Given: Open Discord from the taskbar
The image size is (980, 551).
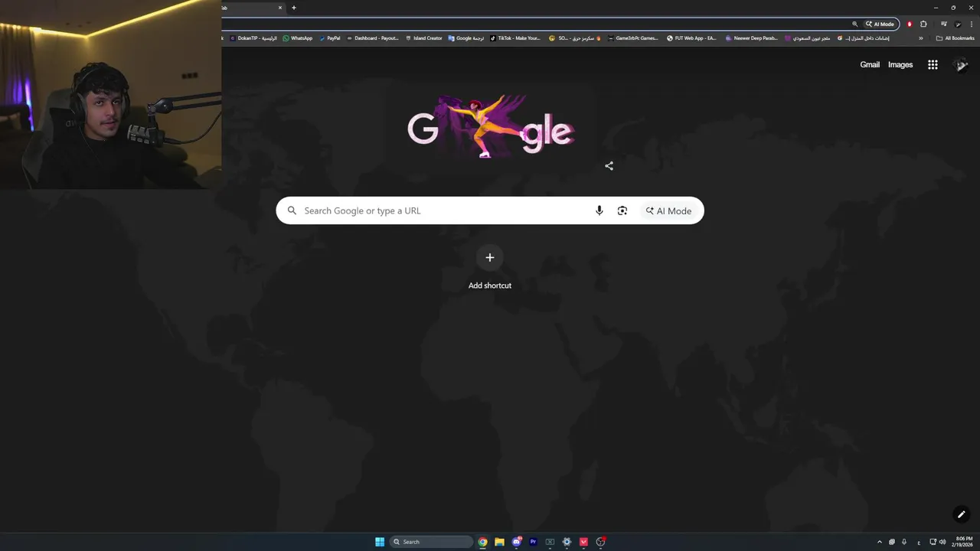Looking at the screenshot, I should [517, 542].
